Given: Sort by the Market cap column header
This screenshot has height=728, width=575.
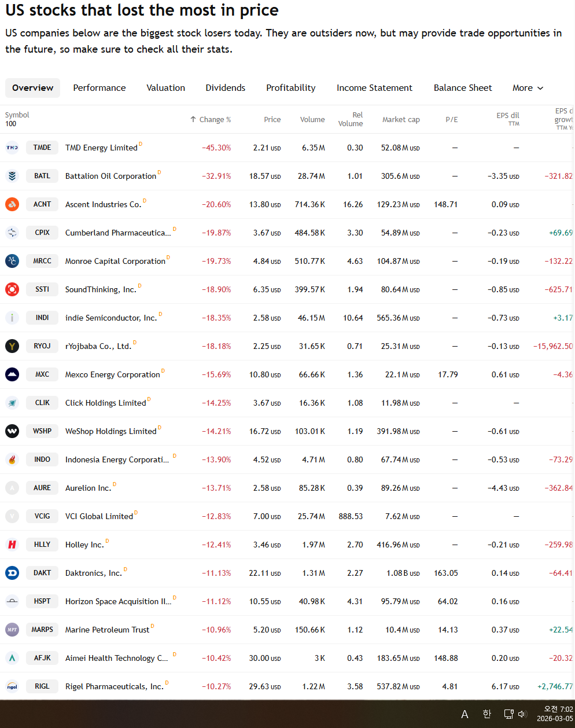Looking at the screenshot, I should tap(401, 120).
